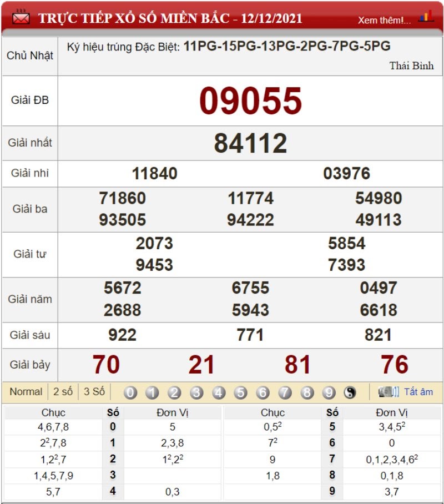Select digit 3 filter ball
Screen dimensions: 444x504
click(196, 392)
